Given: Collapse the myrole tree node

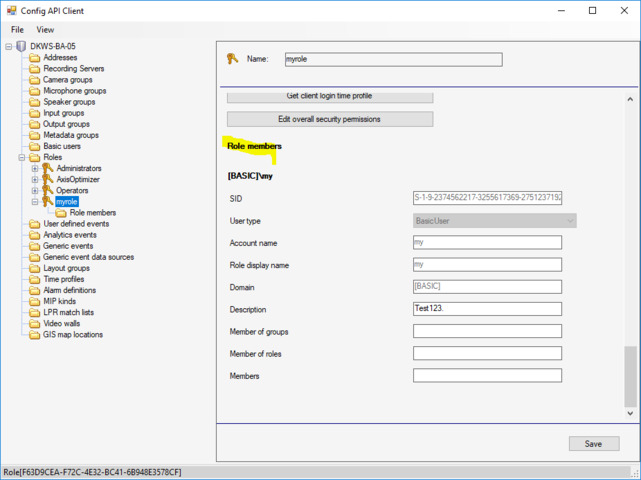Looking at the screenshot, I should (x=35, y=201).
